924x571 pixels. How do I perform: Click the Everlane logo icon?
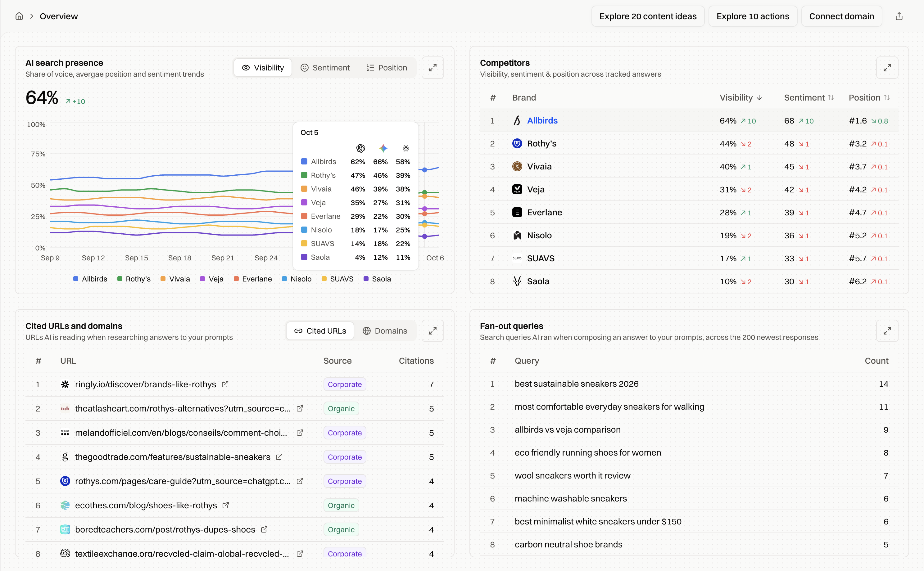point(517,212)
